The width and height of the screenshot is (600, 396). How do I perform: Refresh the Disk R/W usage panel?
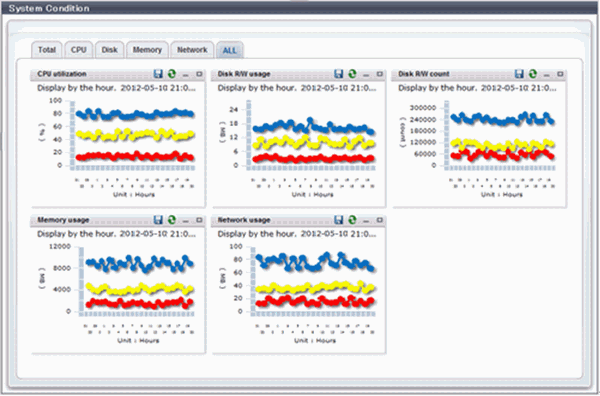tap(352, 73)
